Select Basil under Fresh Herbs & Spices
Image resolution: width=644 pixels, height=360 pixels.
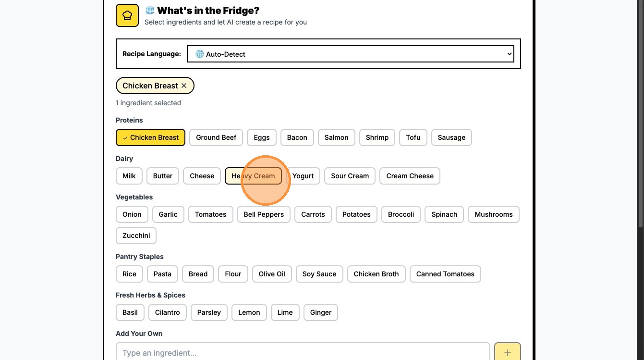point(130,312)
